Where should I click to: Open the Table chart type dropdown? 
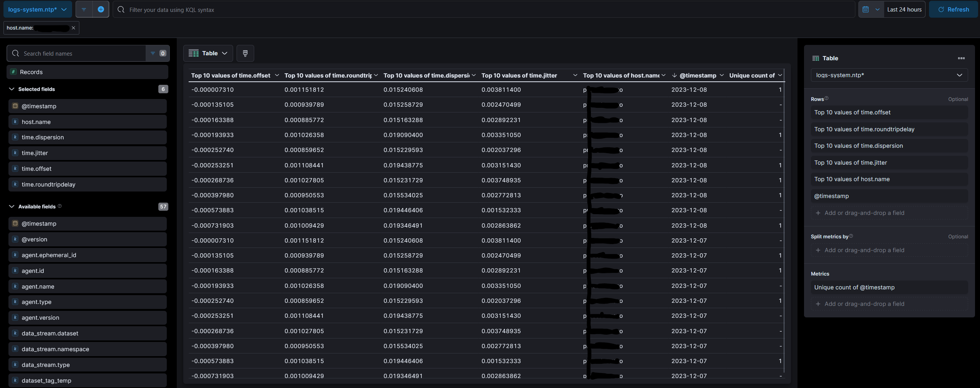pos(208,53)
